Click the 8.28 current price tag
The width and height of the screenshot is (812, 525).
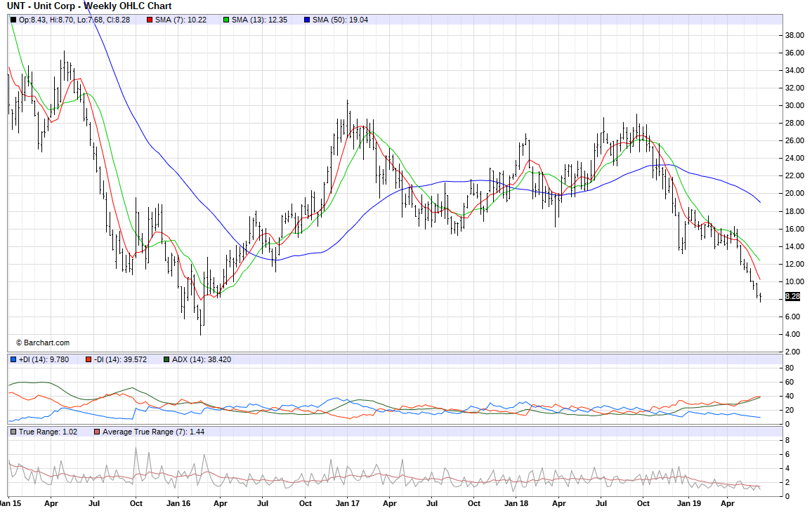click(792, 297)
